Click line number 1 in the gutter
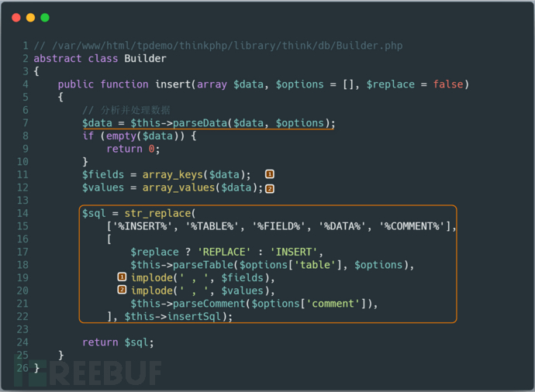The height and width of the screenshot is (392, 535). [26, 46]
